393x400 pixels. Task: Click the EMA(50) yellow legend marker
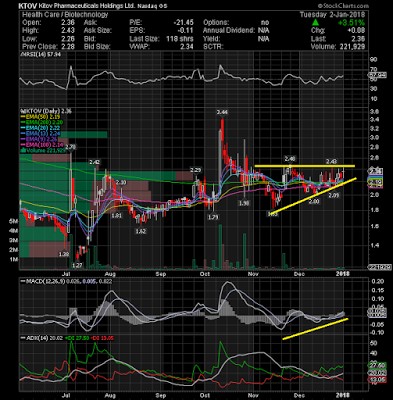point(23,117)
